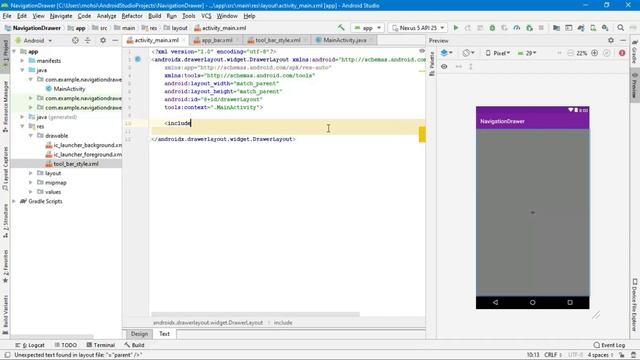
Task: Click the gutter icon on line 2
Action: click(138, 59)
